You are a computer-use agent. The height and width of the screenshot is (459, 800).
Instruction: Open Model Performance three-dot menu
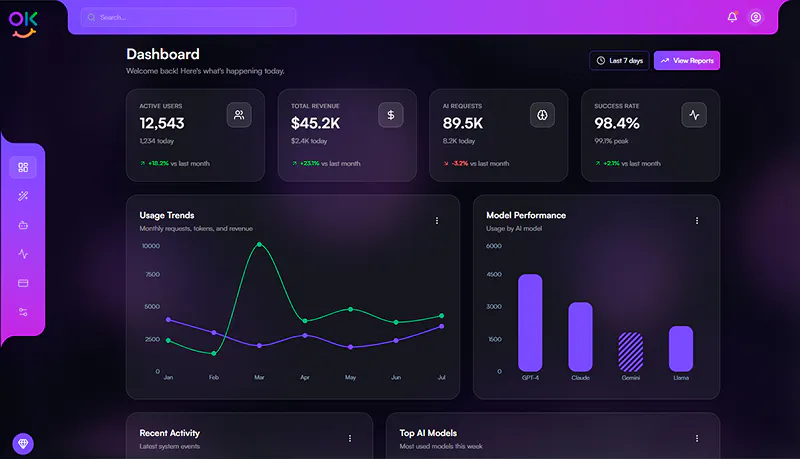tap(697, 220)
